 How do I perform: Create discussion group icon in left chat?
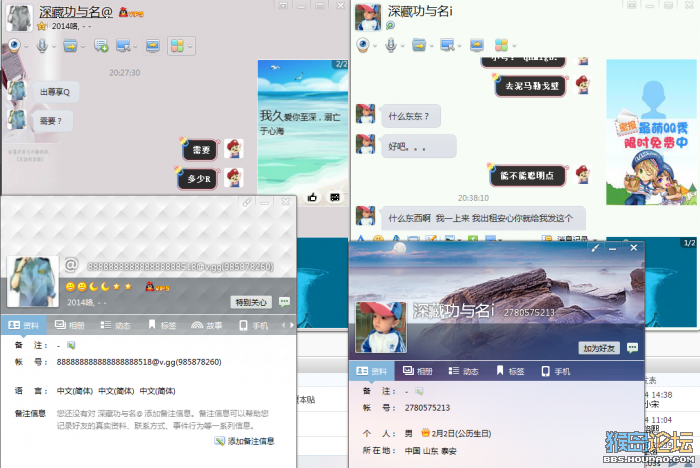101,46
